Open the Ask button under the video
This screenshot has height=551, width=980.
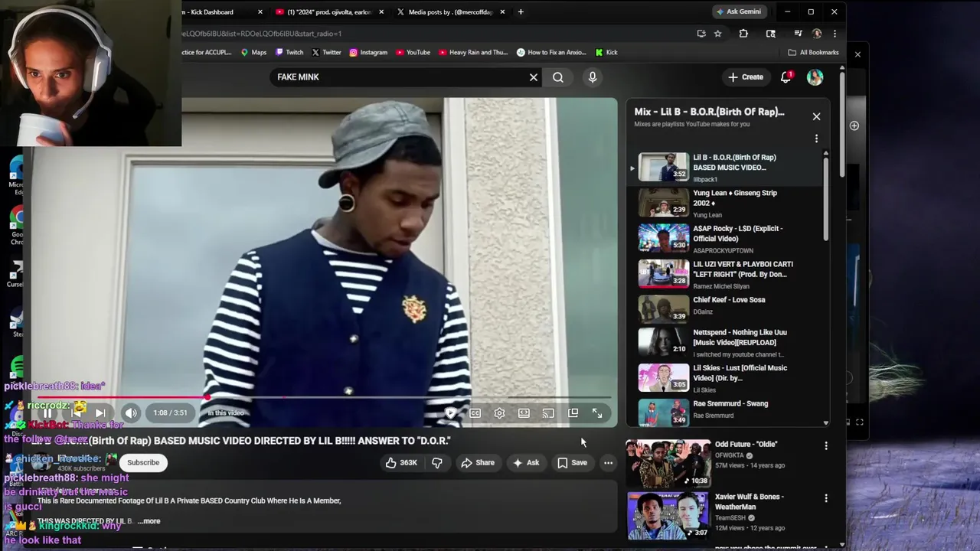pos(526,462)
